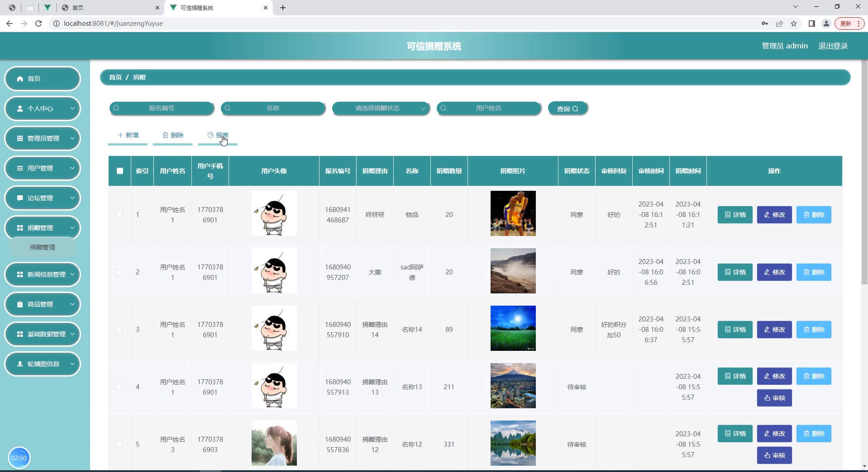The height and width of the screenshot is (472, 868).
Task: Click the 报名编号 search input field
Action: pos(162,109)
